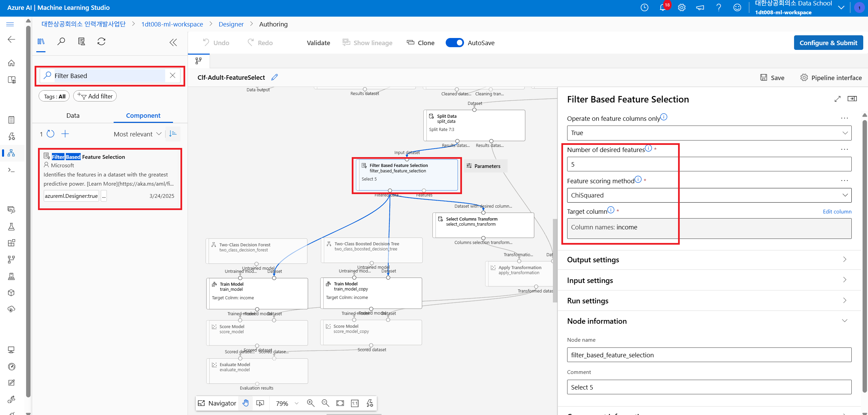Collapse the asset library panel
The image size is (868, 415).
pos(173,42)
